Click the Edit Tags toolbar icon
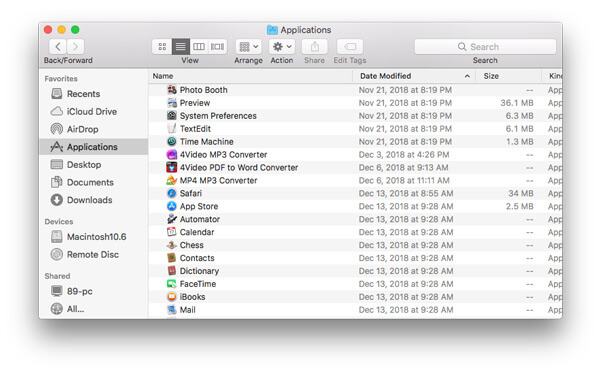The image size is (600, 373). pyautogui.click(x=350, y=47)
